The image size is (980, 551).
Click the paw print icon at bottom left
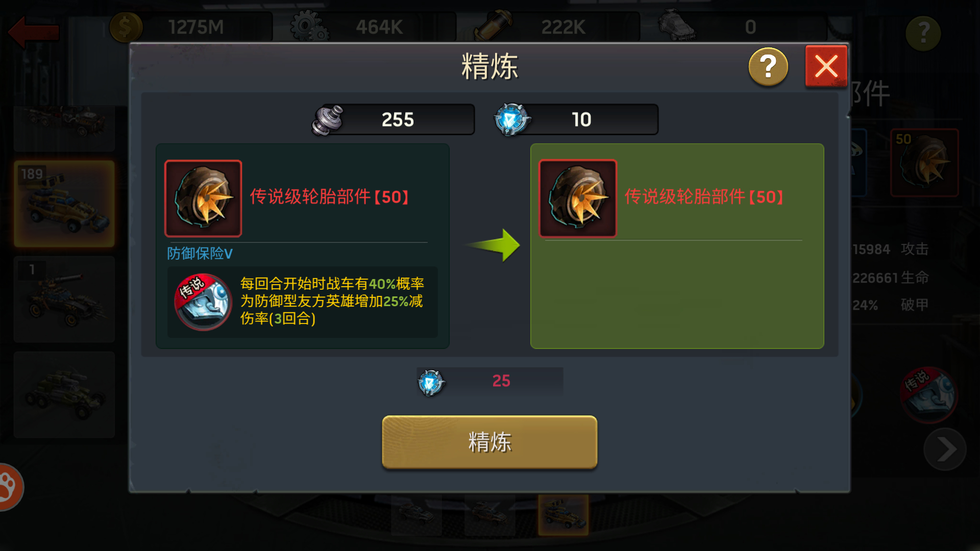[x=8, y=487]
